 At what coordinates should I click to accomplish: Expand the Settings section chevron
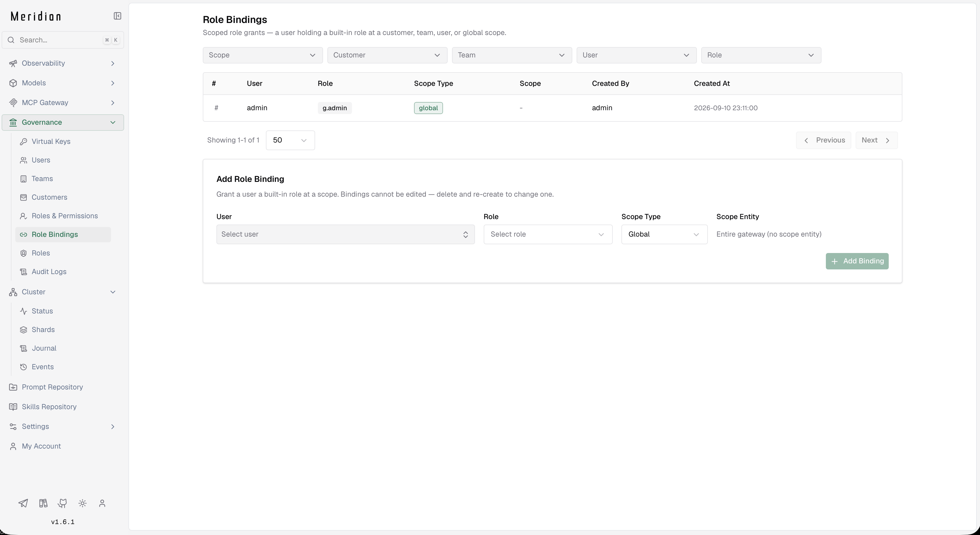113,426
